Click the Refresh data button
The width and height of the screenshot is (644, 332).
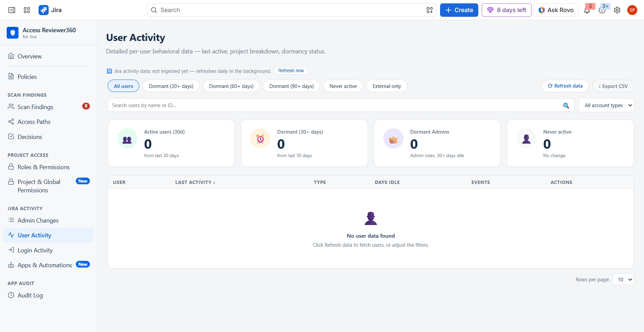565,86
